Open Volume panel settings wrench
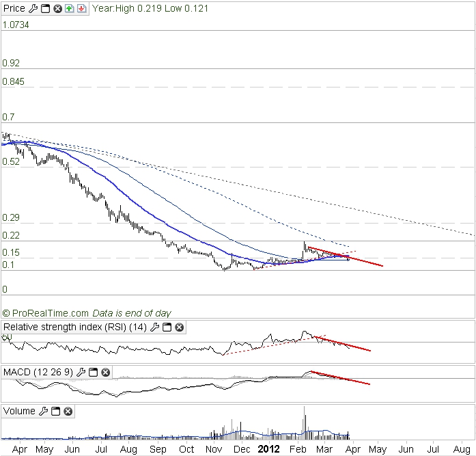The image size is (476, 456). coord(44,412)
